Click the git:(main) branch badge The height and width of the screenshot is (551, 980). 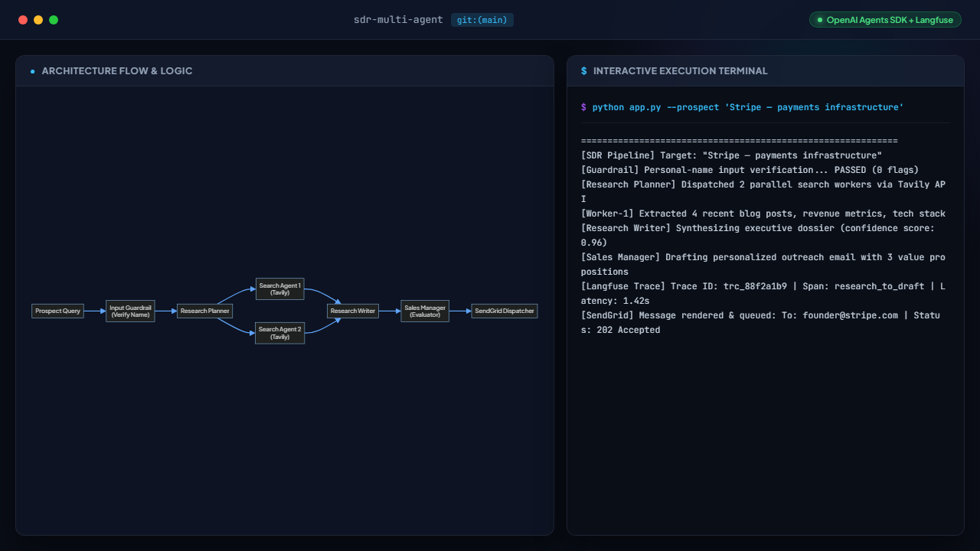(x=482, y=20)
